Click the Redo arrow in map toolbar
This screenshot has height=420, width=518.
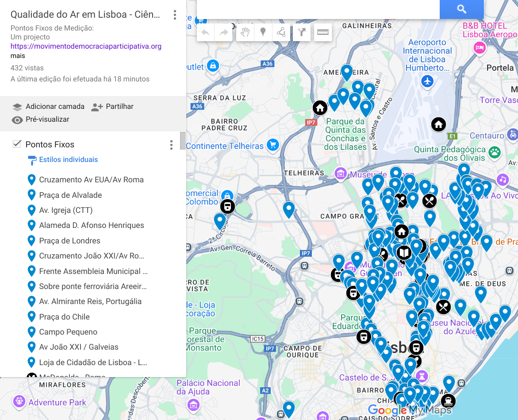(224, 32)
